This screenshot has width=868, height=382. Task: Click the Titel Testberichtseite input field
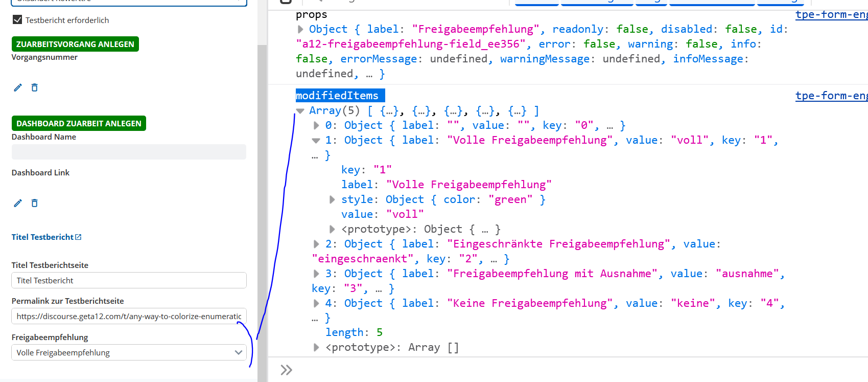pyautogui.click(x=129, y=280)
